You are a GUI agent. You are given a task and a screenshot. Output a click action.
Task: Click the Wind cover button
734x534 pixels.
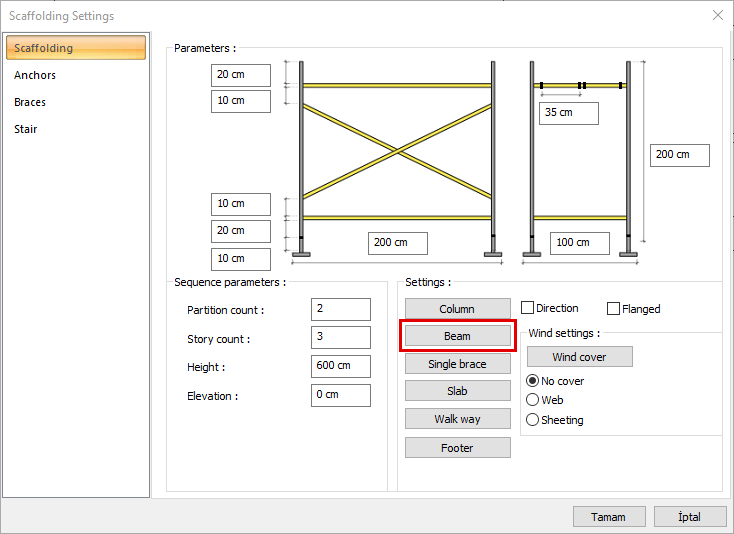[579, 357]
